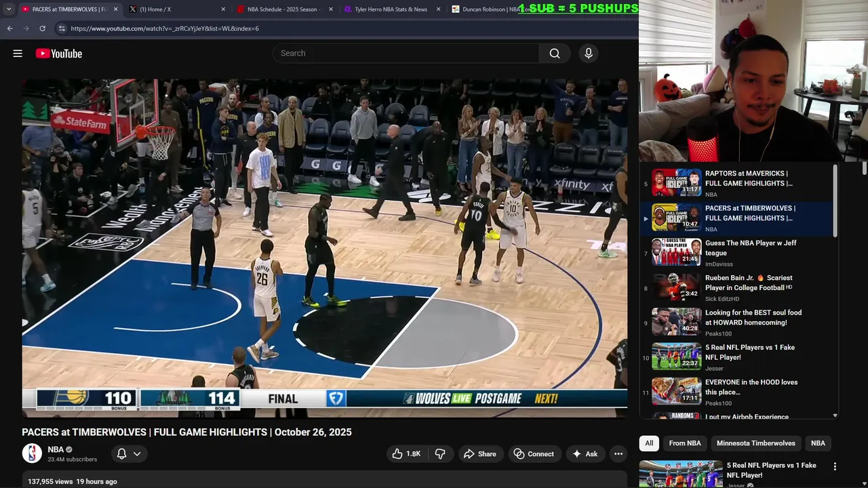Select the 'From NBA' filter chip
The height and width of the screenshot is (488, 868).
[x=685, y=443]
